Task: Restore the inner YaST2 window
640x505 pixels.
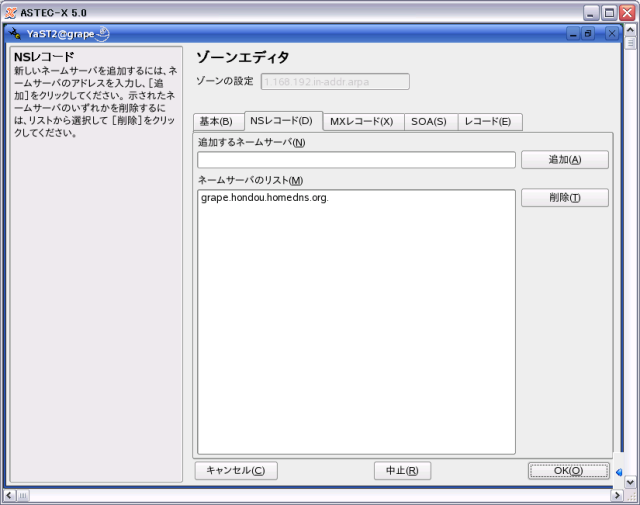Action: point(588,34)
